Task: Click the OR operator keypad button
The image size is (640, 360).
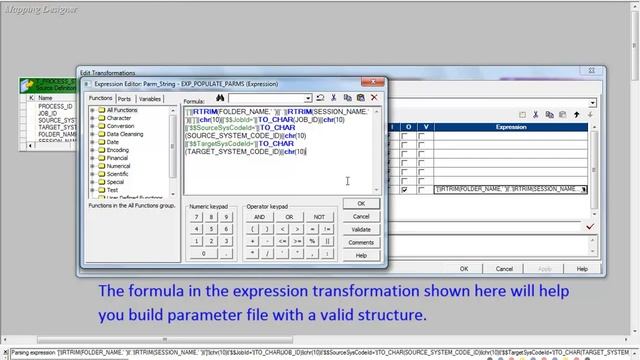Action: [289, 217]
